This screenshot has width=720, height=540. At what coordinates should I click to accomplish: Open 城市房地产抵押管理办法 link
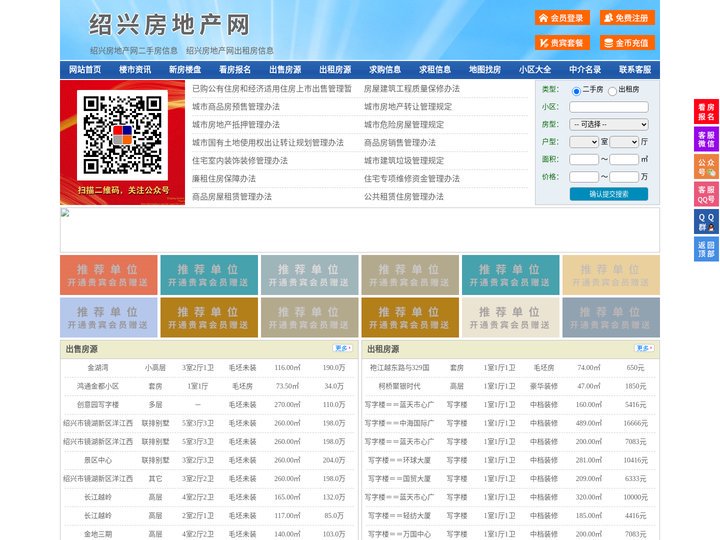tap(236, 124)
